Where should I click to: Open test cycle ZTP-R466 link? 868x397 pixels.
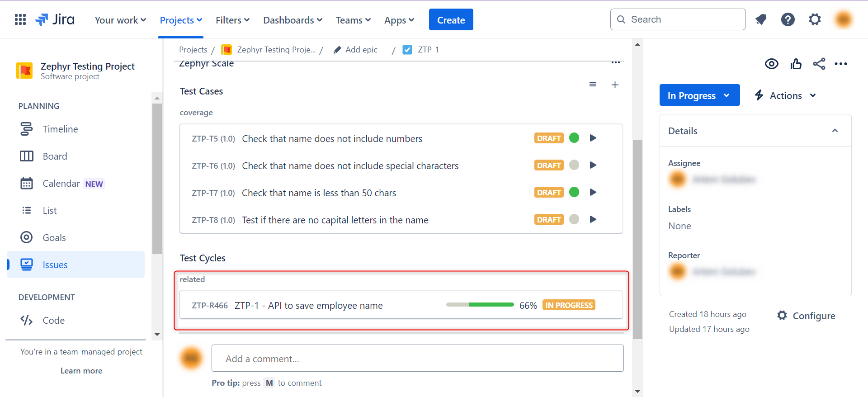[x=210, y=306]
